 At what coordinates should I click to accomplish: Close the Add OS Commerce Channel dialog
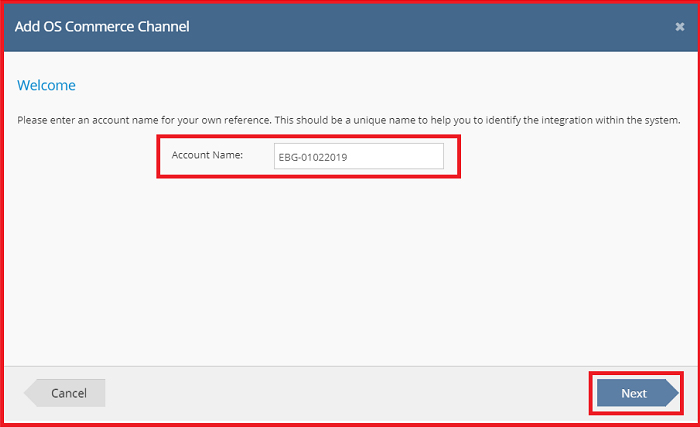point(679,27)
